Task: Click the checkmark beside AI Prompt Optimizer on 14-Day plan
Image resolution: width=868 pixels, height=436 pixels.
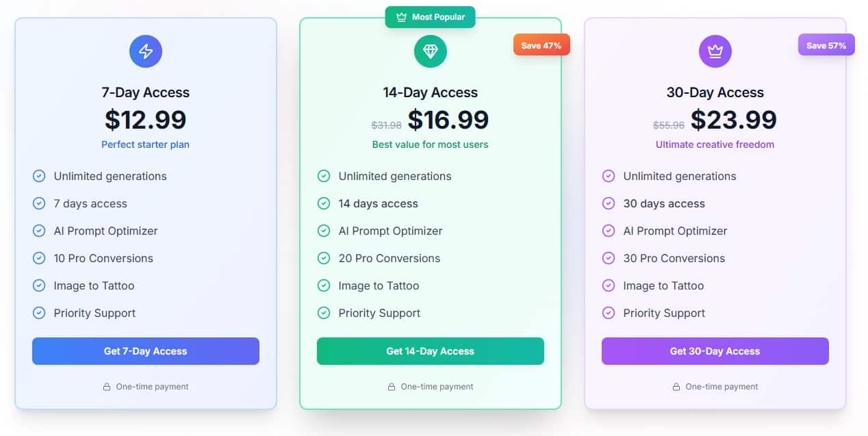Action: tap(324, 231)
